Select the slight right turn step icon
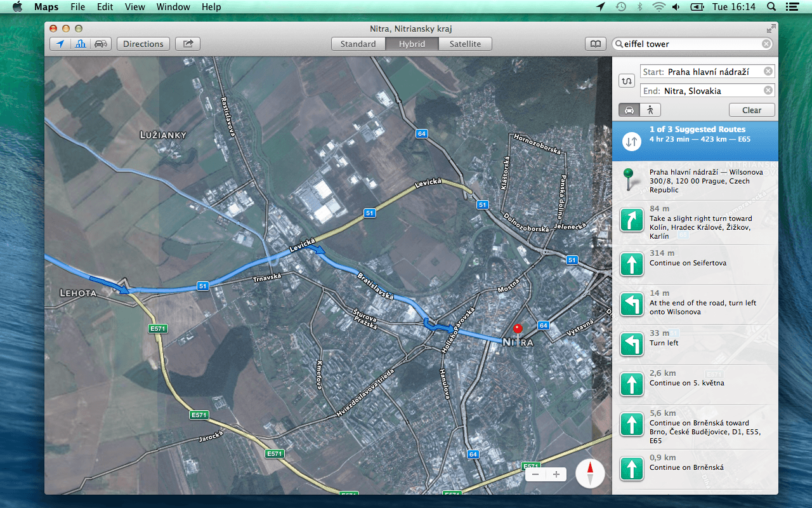Screen dimensions: 812x508 [631, 220]
